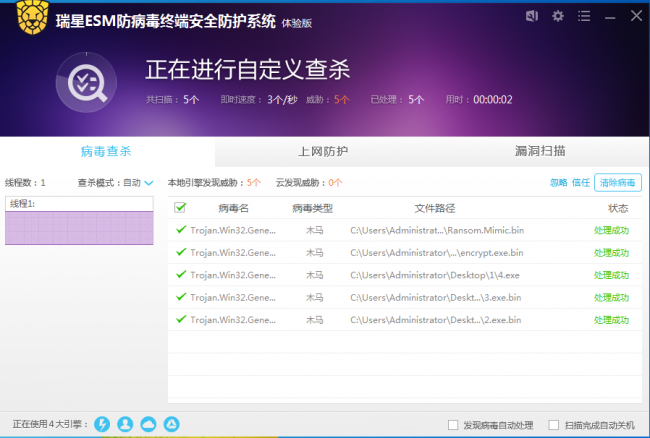Click the cloud engine icon
The height and width of the screenshot is (438, 650).
coord(148,424)
